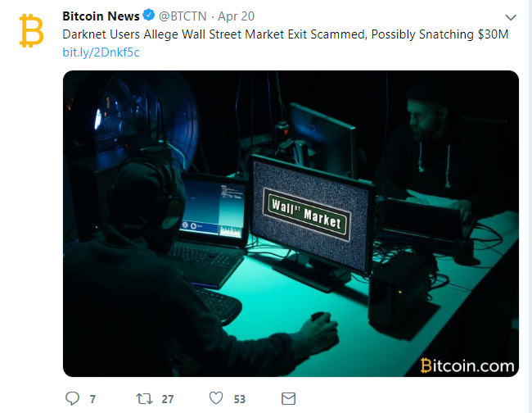Click the tweet headline text
This screenshot has height=413, width=532.
[286, 34]
